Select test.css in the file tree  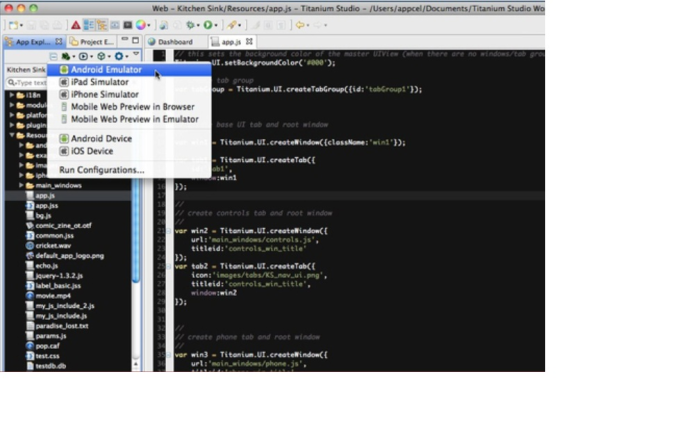(47, 356)
